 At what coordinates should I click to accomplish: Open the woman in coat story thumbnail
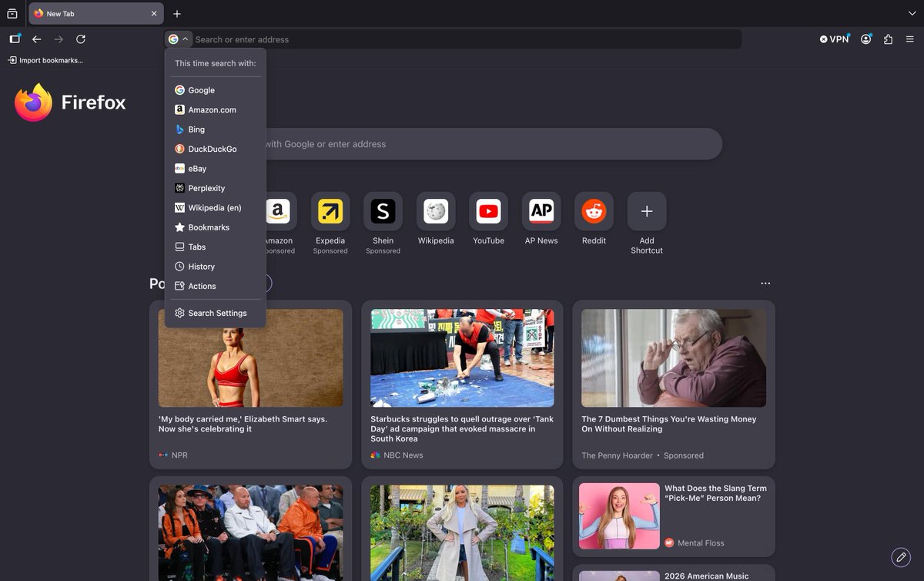[462, 532]
